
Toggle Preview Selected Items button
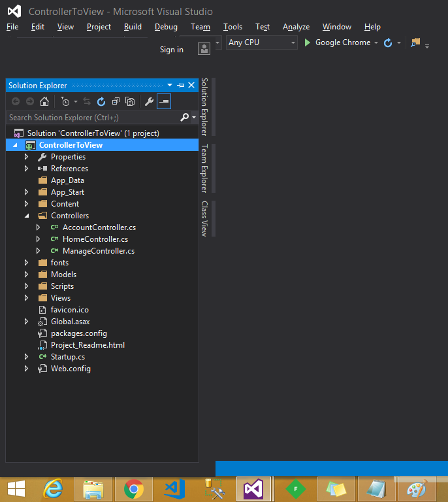tap(164, 101)
